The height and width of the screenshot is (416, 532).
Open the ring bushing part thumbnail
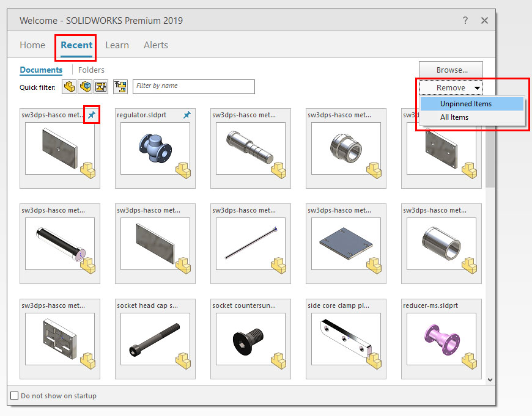tap(345, 148)
